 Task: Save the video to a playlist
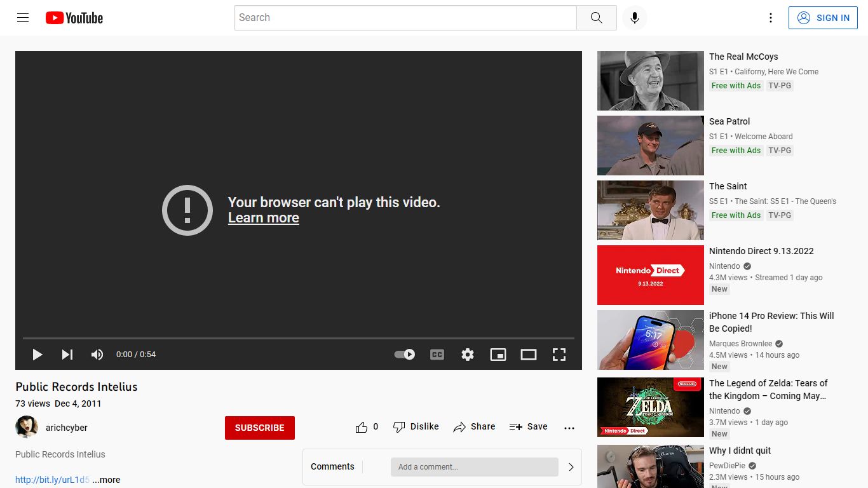528,427
